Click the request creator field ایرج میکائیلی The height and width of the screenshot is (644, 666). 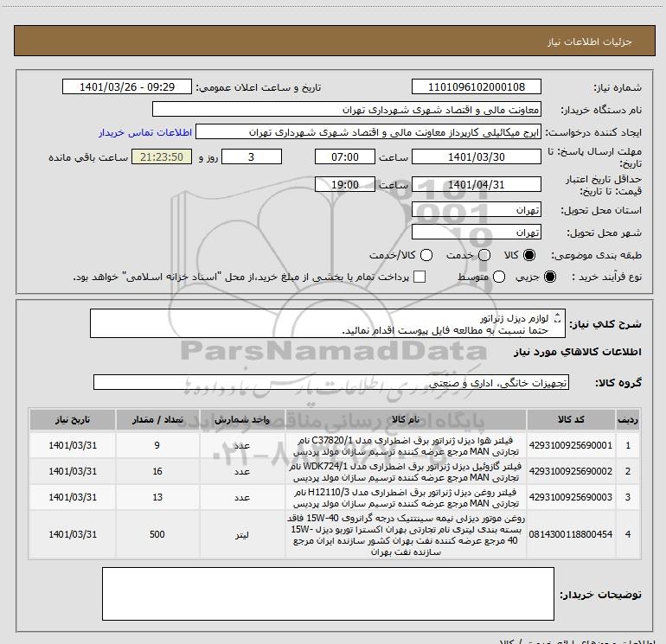[x=368, y=132]
